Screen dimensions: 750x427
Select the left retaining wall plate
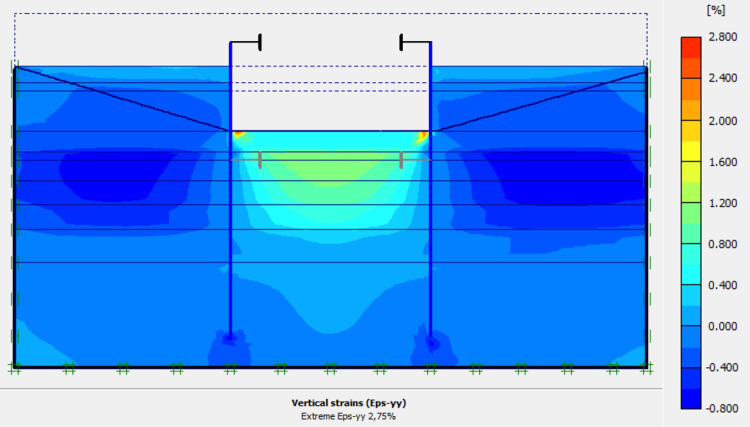(230, 191)
